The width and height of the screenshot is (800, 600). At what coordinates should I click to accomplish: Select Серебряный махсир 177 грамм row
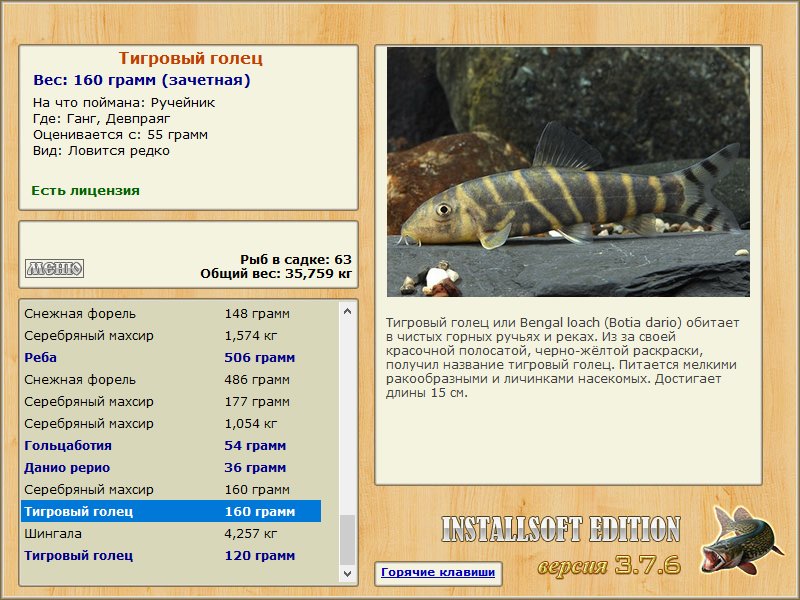click(171, 402)
